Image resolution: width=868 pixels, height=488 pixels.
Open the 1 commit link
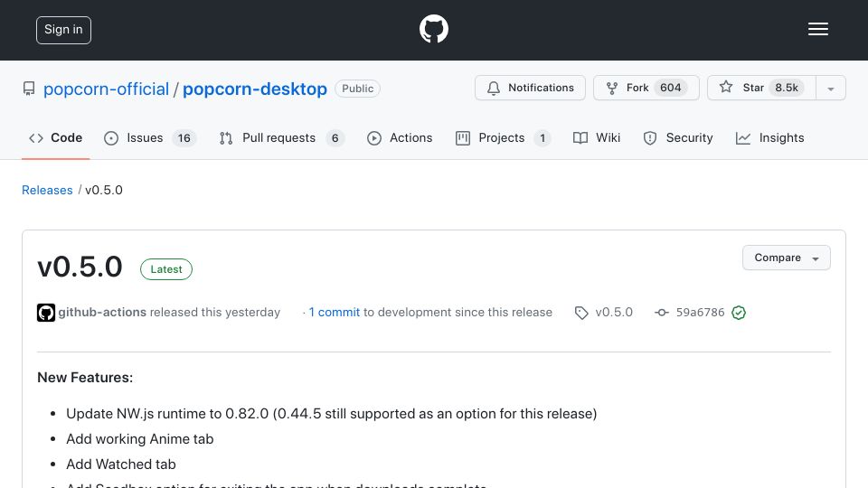[334, 313]
